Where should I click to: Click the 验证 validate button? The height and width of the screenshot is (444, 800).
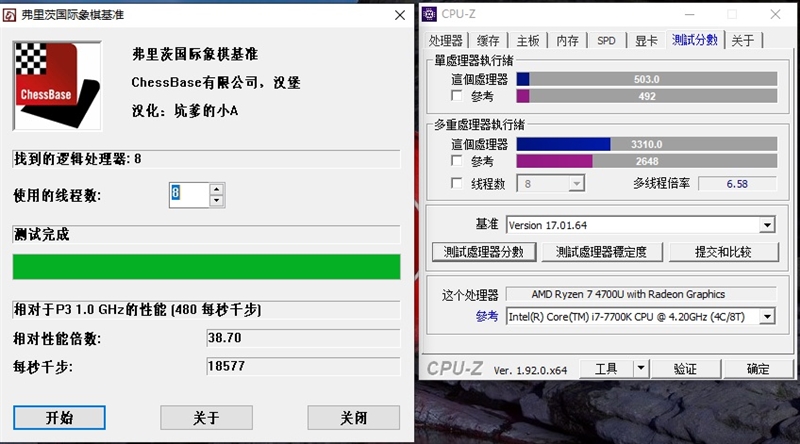(685, 368)
